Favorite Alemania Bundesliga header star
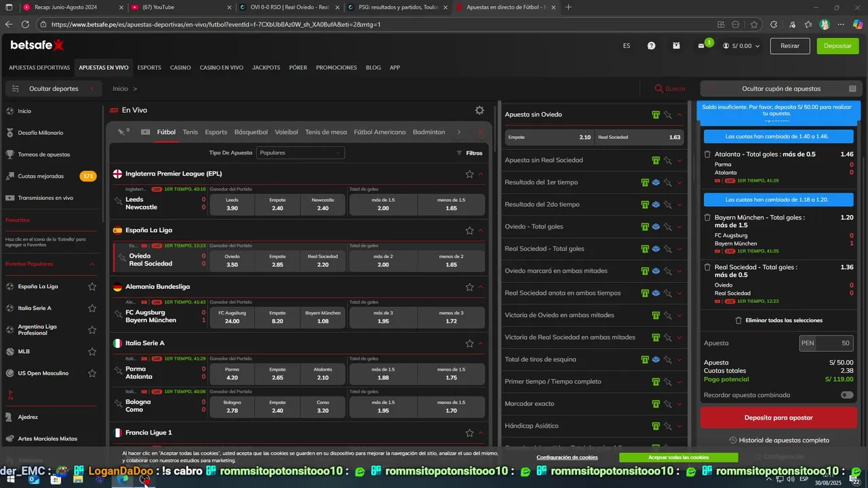The height and width of the screenshot is (488, 868). (x=469, y=287)
